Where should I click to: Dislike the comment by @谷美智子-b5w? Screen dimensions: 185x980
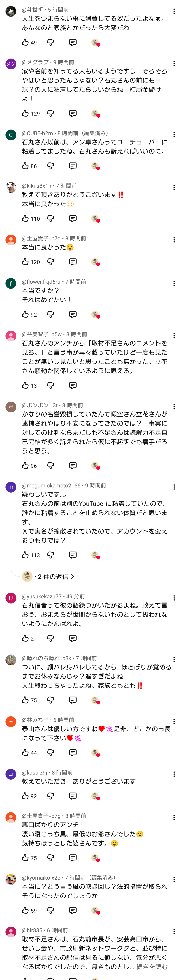click(50, 385)
